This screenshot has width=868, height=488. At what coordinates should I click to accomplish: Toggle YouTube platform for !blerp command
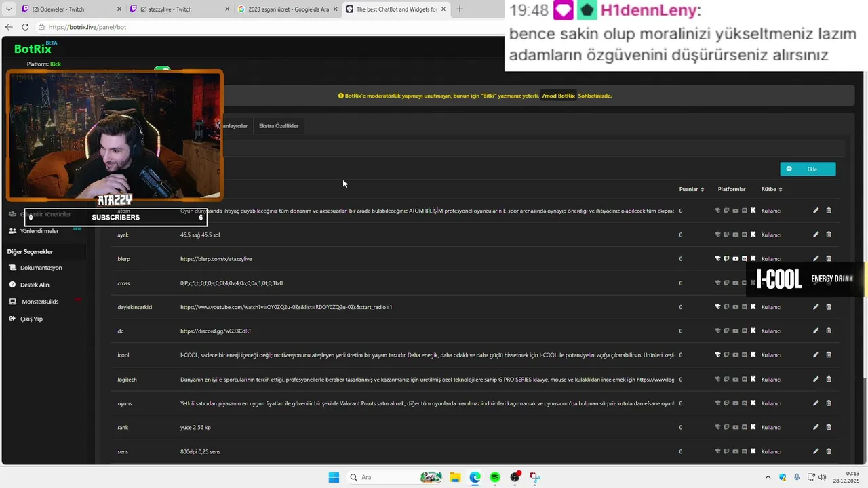pos(735,258)
